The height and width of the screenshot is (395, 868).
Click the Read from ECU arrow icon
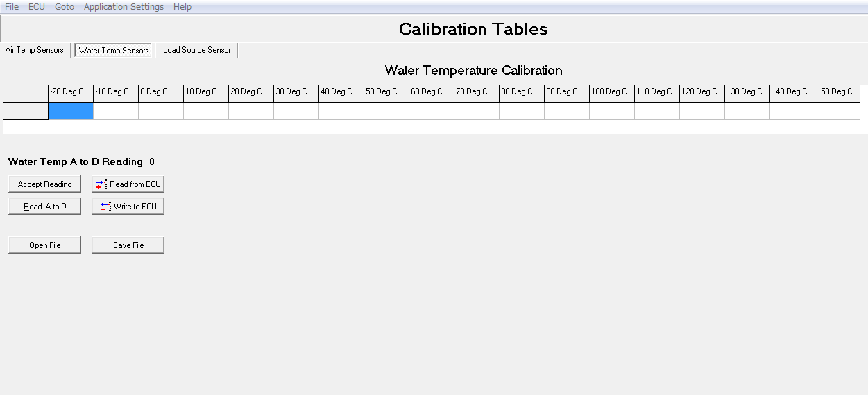101,184
